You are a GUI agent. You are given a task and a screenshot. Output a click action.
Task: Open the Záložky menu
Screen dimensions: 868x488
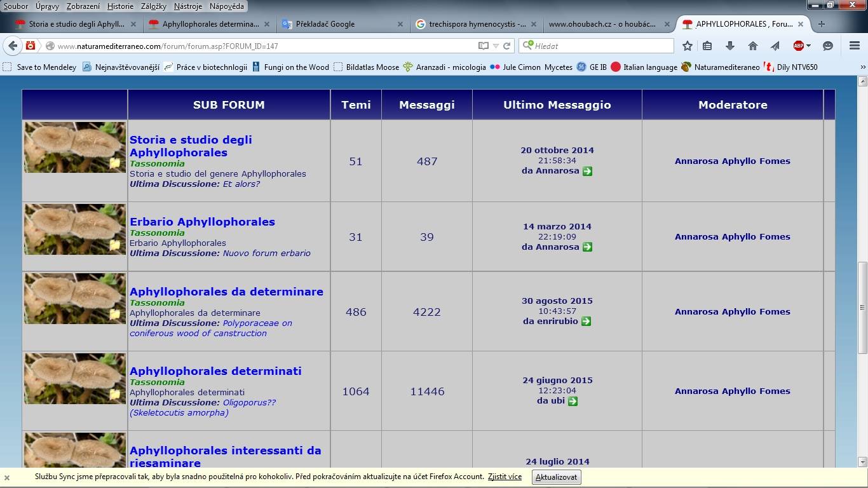point(153,6)
